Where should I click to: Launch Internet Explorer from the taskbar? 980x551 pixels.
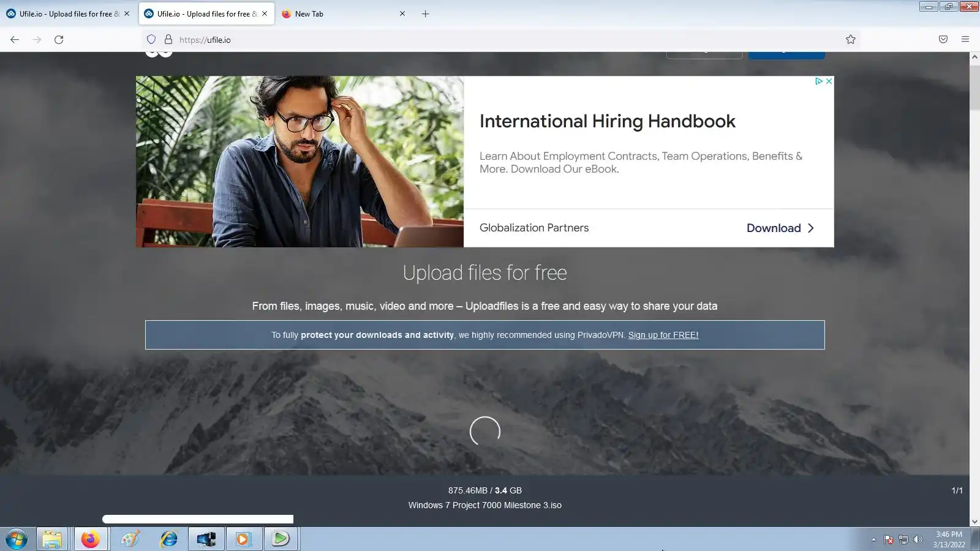click(x=168, y=539)
